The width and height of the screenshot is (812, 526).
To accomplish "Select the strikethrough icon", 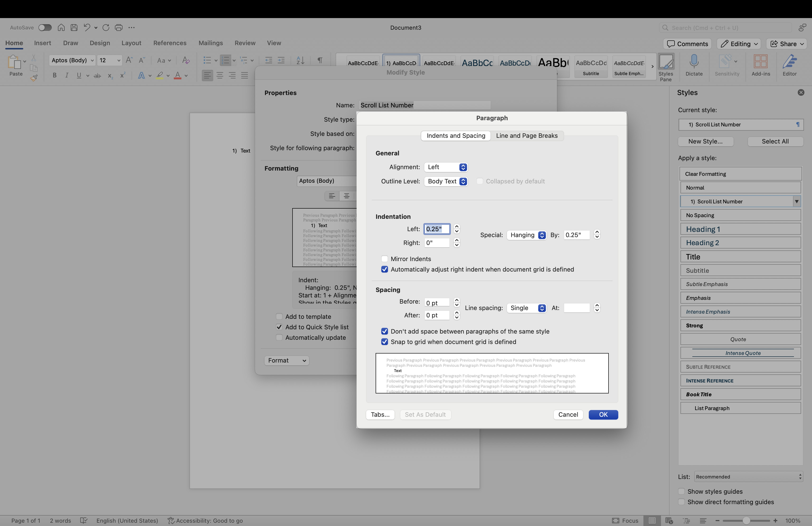I will click(97, 76).
